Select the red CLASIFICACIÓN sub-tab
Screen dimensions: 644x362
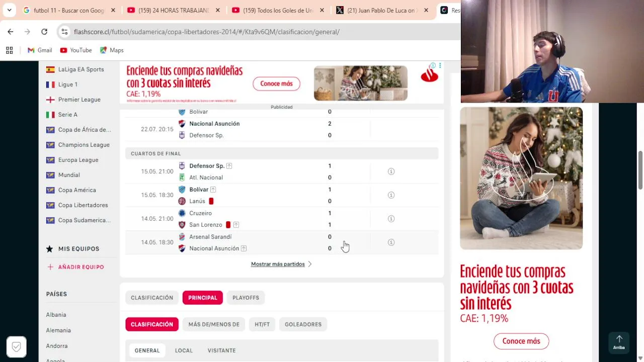[x=152, y=324]
